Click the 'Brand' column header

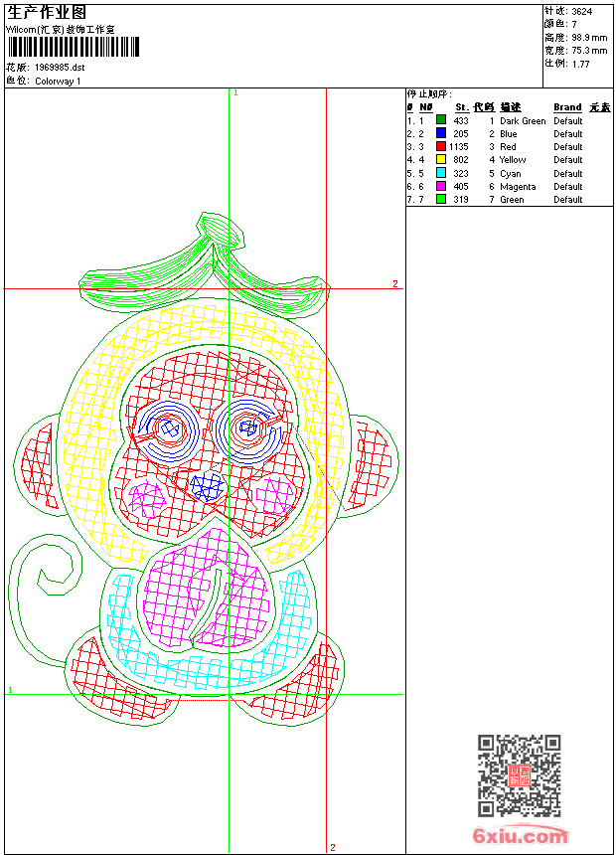(x=567, y=107)
